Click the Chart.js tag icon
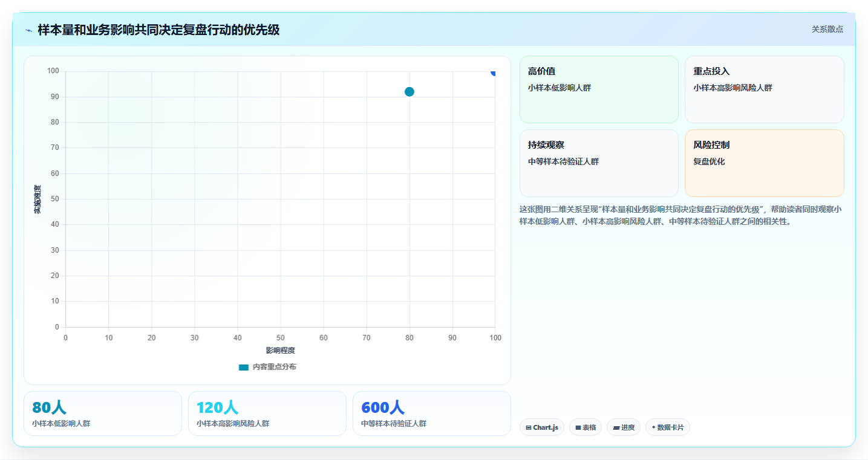868x460 pixels. coord(529,427)
